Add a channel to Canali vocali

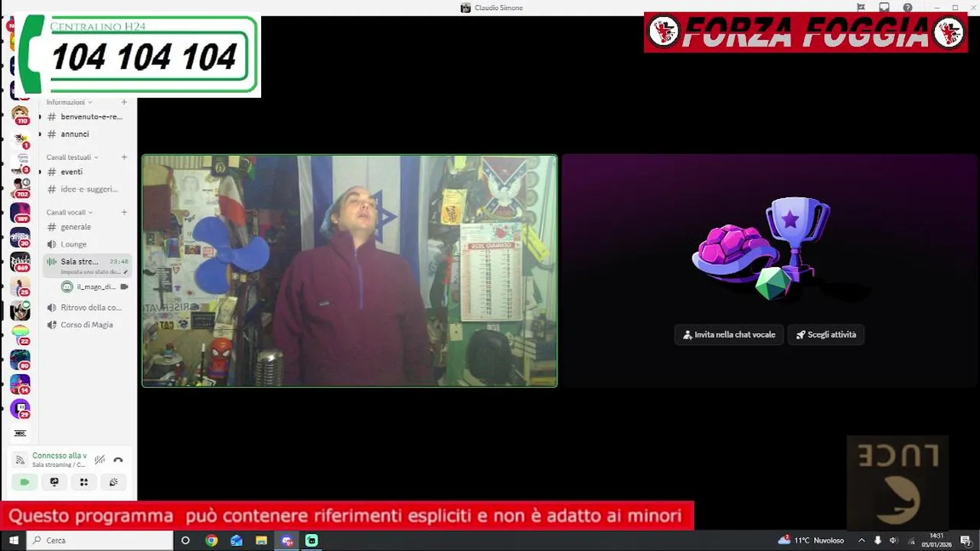point(124,212)
